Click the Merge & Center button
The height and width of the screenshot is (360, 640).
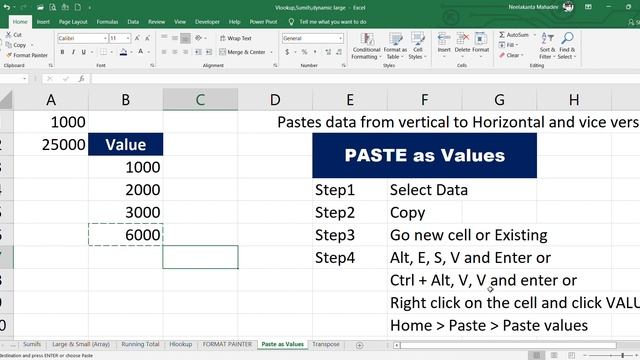point(242,52)
